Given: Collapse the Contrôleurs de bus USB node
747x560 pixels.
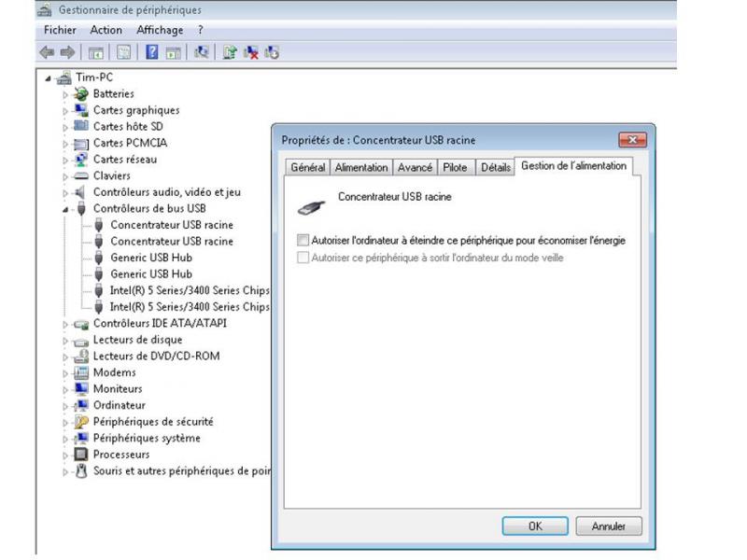Looking at the screenshot, I should [66, 209].
